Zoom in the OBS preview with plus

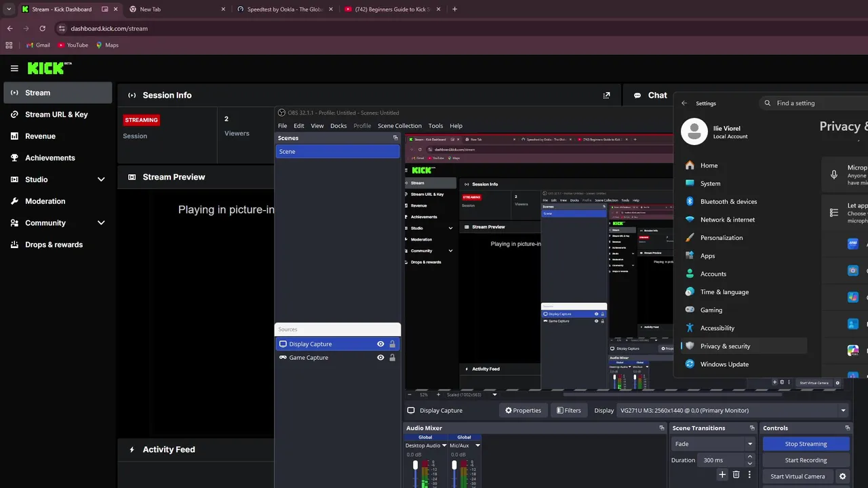click(438, 394)
